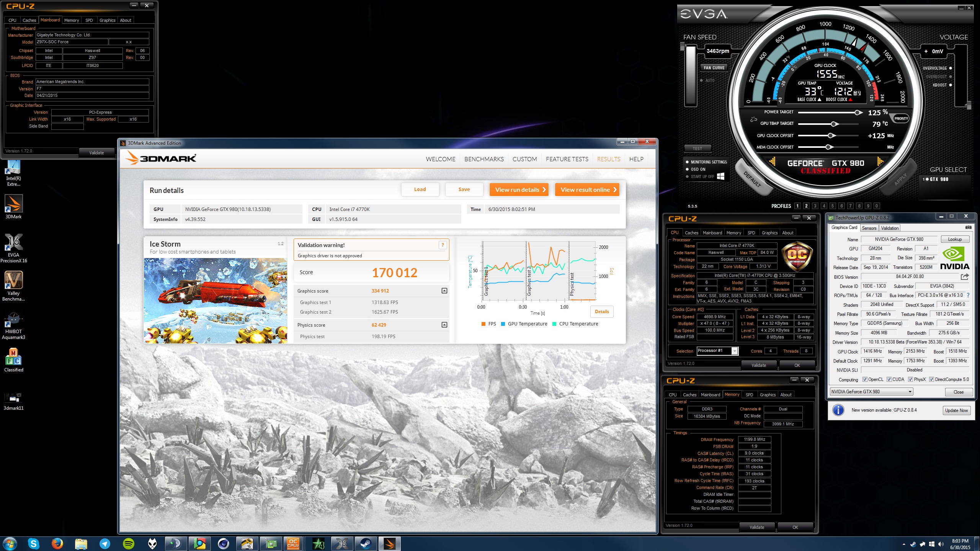Collapse the Physics score section
Viewport: 980px width, 551px height.
444,325
